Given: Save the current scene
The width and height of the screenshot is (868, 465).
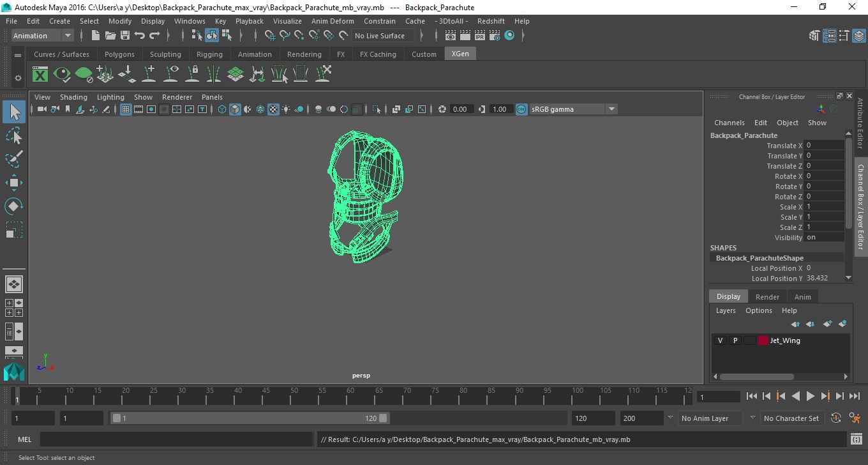Looking at the screenshot, I should coord(125,36).
